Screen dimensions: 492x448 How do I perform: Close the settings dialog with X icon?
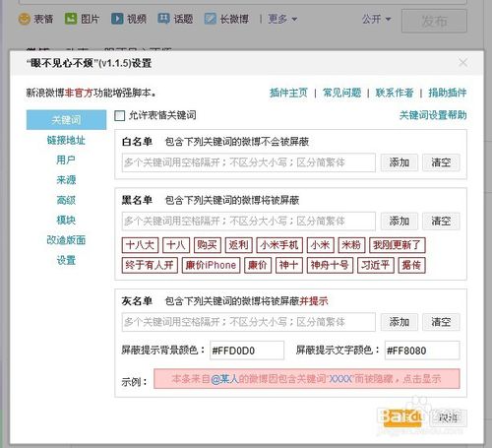tap(463, 63)
